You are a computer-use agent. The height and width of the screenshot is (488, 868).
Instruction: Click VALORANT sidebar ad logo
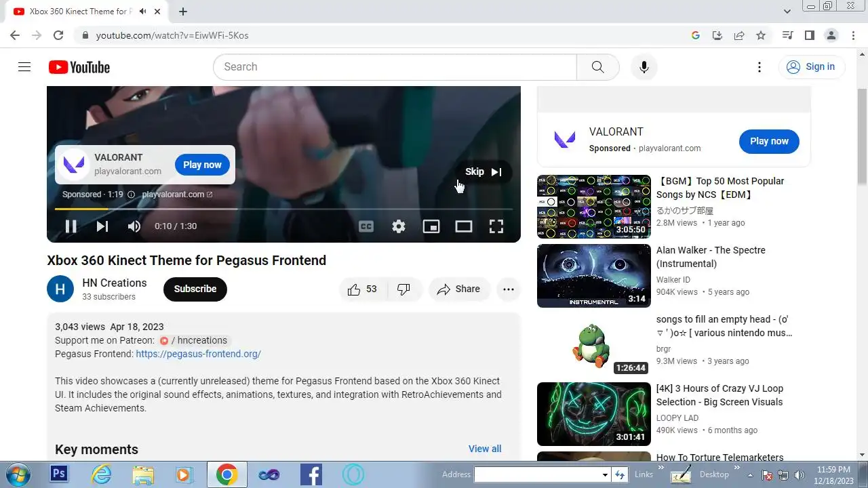pos(565,140)
